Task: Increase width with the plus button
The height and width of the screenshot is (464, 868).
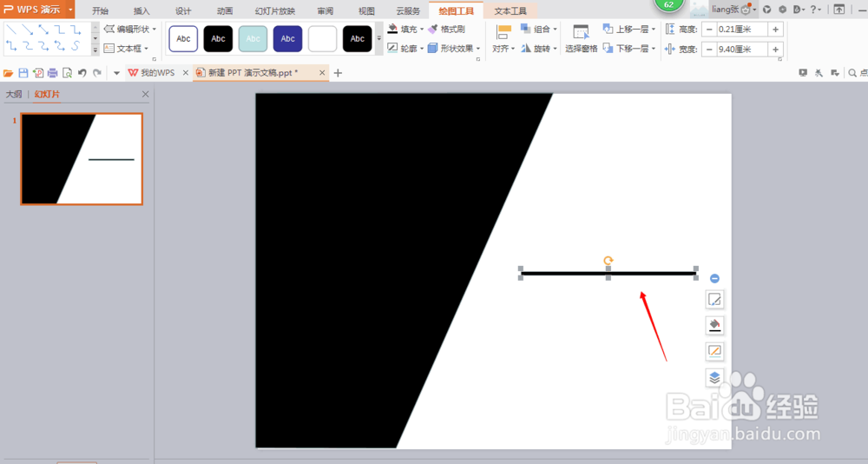Action: click(775, 50)
